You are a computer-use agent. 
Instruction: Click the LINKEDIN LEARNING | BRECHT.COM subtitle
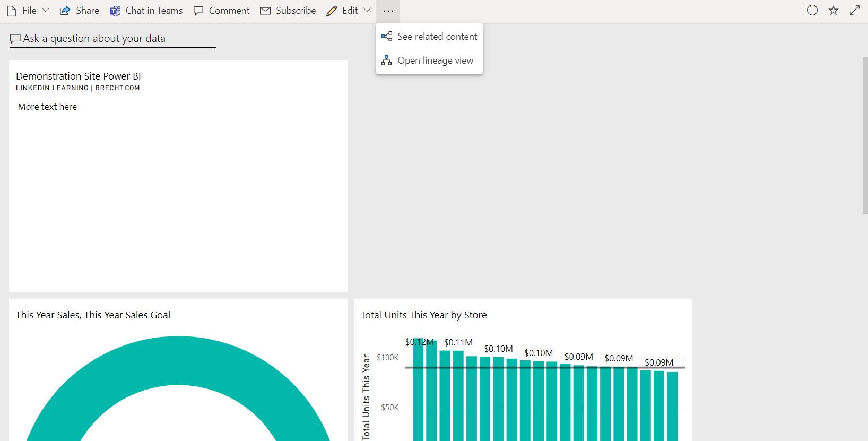[78, 88]
